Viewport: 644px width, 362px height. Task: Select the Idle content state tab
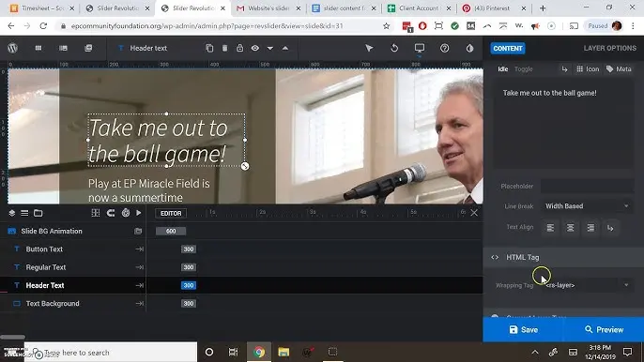pos(503,69)
